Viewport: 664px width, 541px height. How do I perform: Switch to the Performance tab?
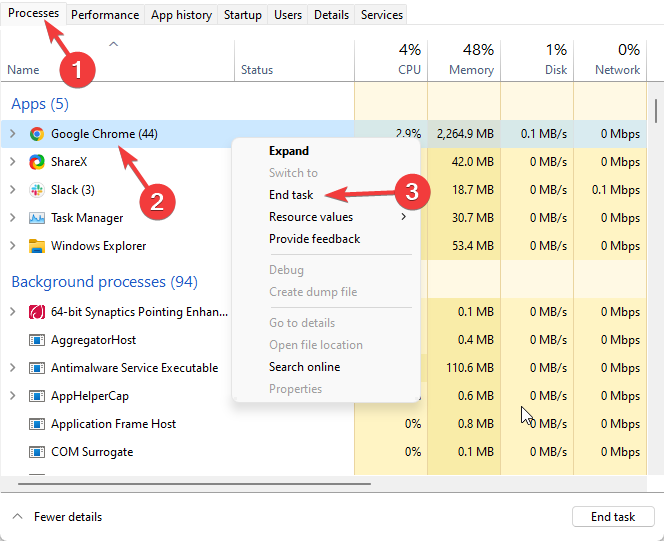point(105,15)
